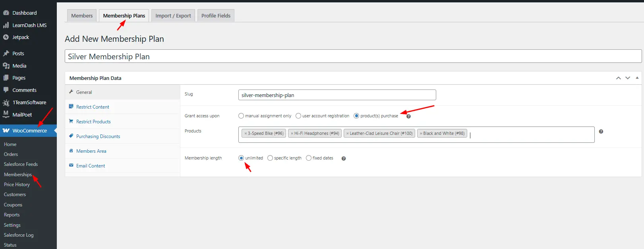
Task: Click the Restrict Content list icon
Action: [71, 107]
